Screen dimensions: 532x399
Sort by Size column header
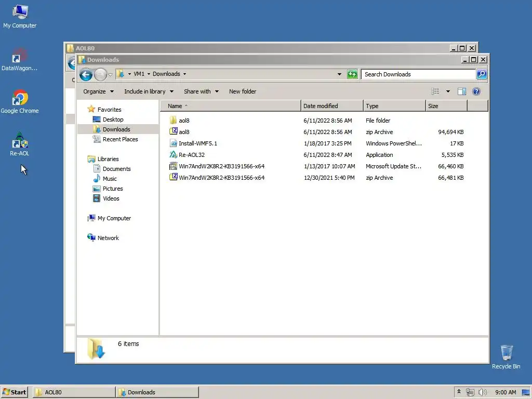click(446, 106)
